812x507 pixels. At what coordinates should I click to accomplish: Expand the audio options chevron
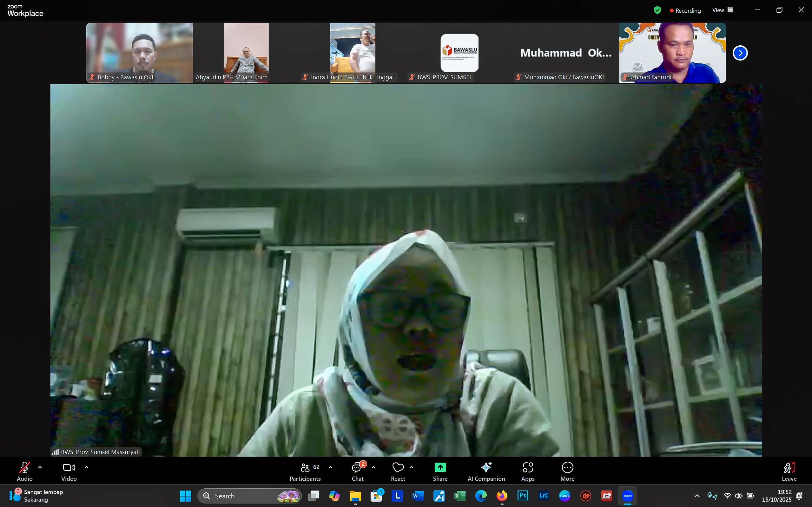pos(40,467)
